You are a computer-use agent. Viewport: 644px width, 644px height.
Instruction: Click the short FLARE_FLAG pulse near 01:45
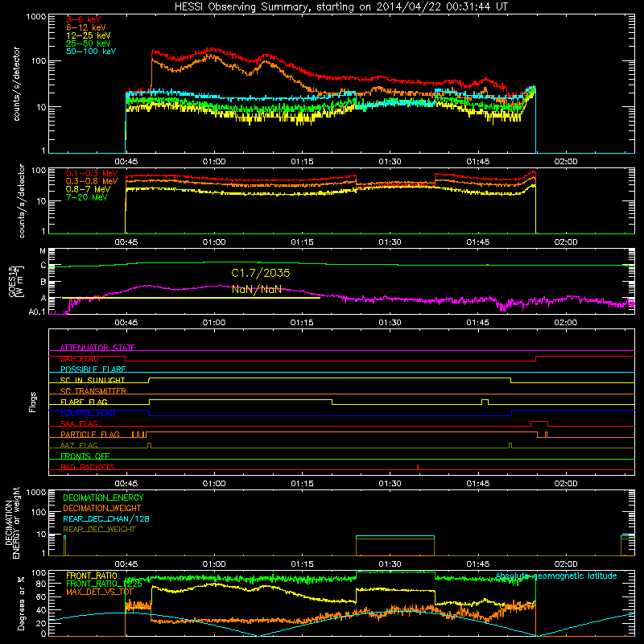click(485, 402)
